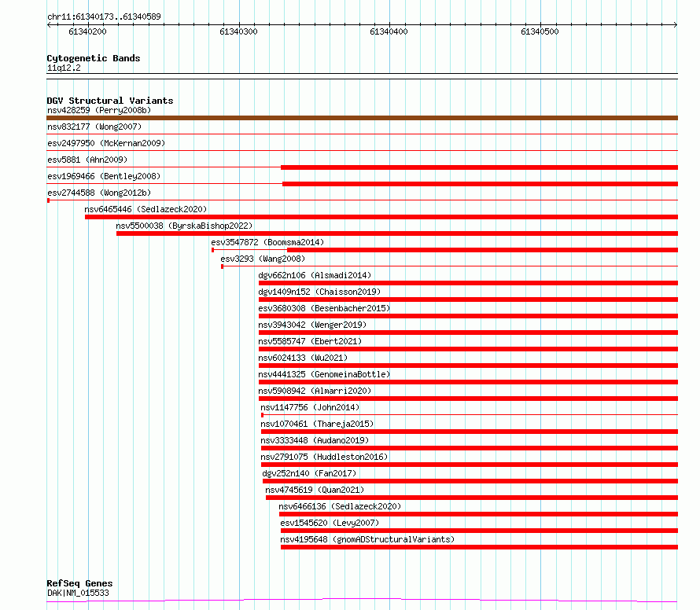Click the RefSeq Genes track heading

pos(79,584)
